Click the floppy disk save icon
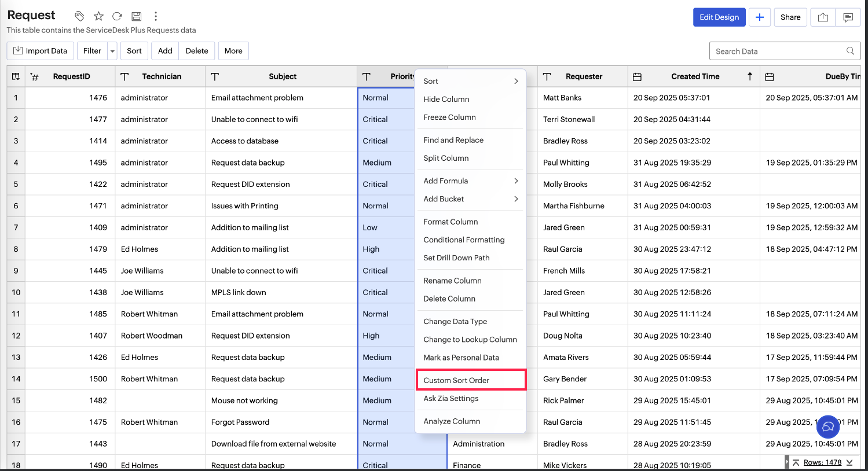The width and height of the screenshot is (868, 471). pos(136,16)
